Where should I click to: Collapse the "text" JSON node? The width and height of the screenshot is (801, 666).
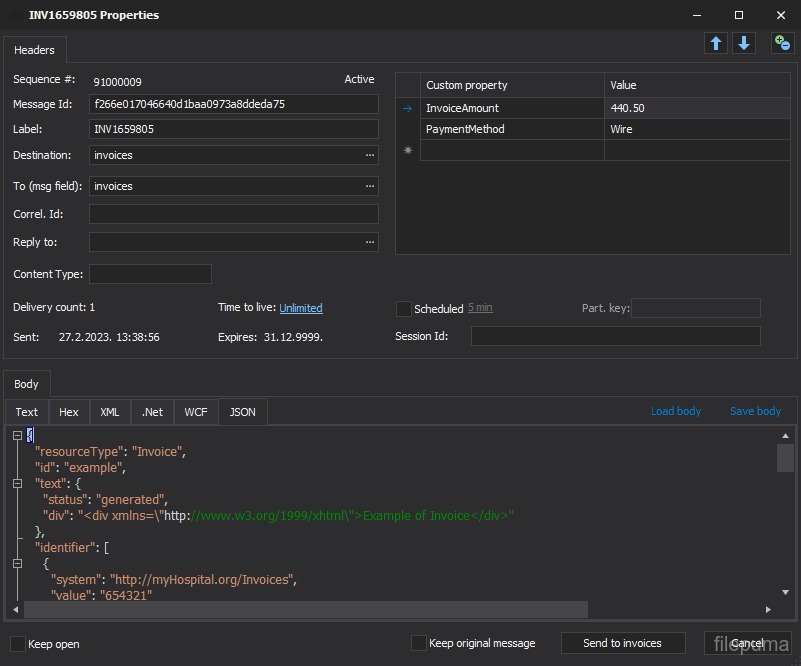click(17, 483)
